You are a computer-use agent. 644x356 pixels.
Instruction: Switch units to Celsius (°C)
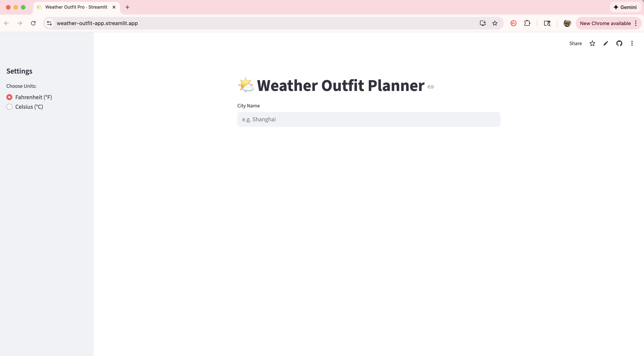pyautogui.click(x=10, y=107)
